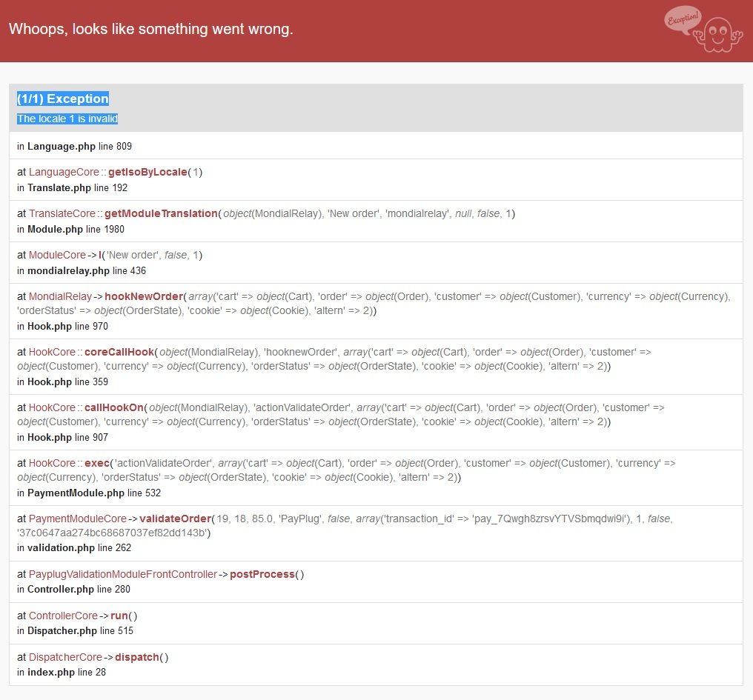Open the DispatcherCore class link
Viewport: 753px width, 700px height.
coord(65,657)
